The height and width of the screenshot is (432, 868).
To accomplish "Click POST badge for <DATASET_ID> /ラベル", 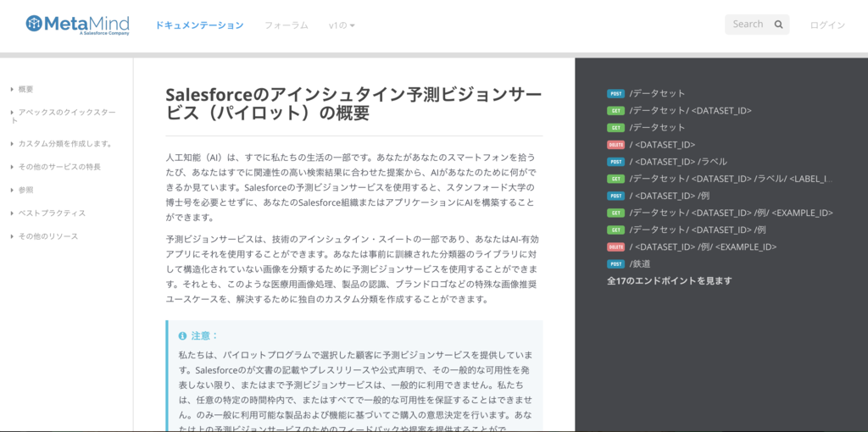I will click(x=615, y=162).
